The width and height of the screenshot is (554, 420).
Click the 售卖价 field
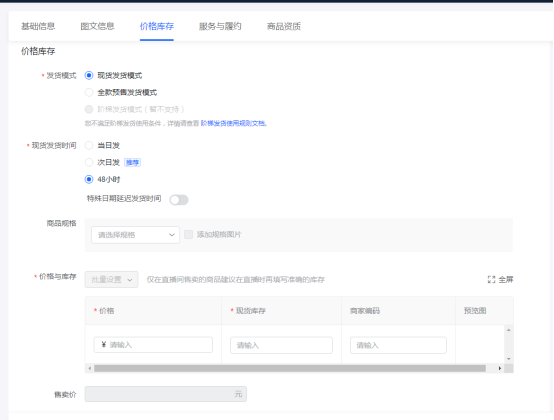(x=166, y=394)
